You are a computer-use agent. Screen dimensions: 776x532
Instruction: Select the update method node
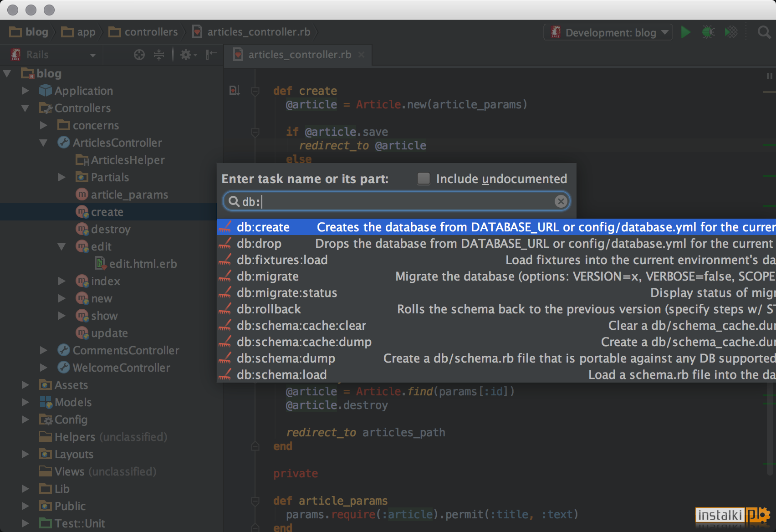pos(109,333)
